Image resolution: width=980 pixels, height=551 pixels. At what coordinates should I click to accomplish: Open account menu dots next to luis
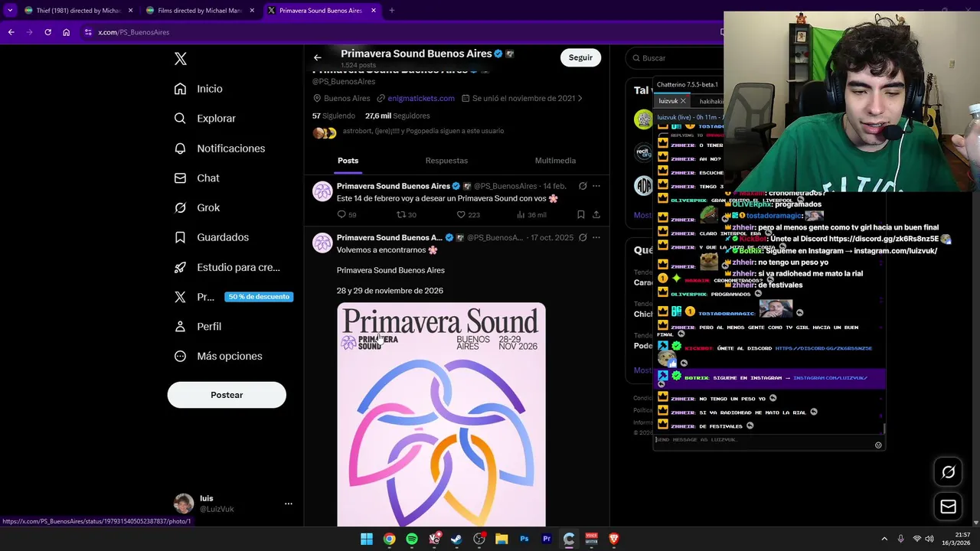(289, 504)
